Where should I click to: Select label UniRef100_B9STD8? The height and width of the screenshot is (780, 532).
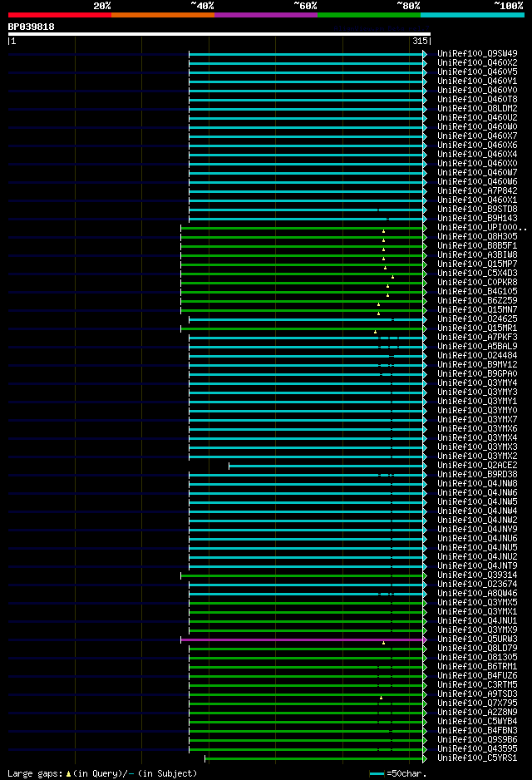coord(477,209)
